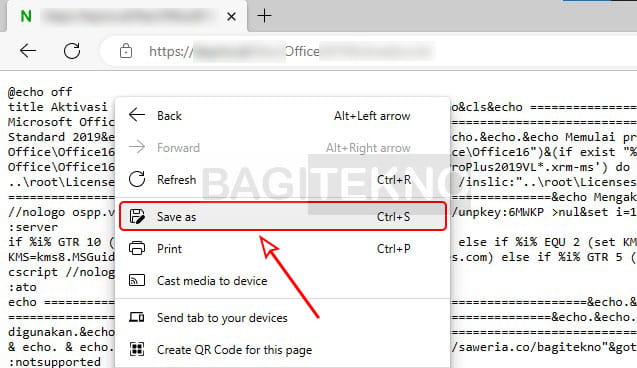637x368 pixels.
Task: Click the padlock site info icon
Action: (126, 51)
